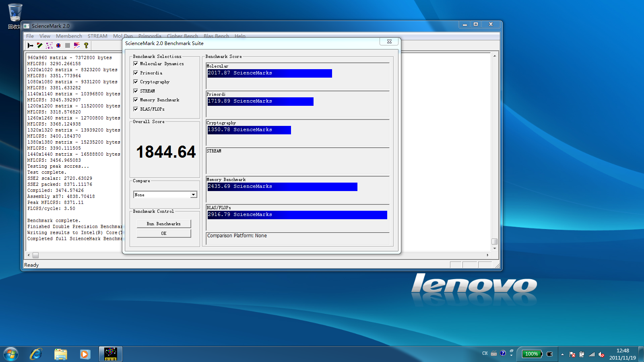Screen dimensions: 644x362
Task: Click the 'Ready' status bar text
Action: (x=31, y=265)
